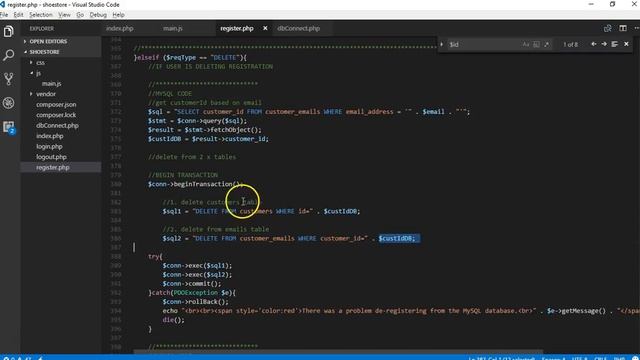Open main.js in the explorer tree
640x360 pixels.
click(51, 84)
